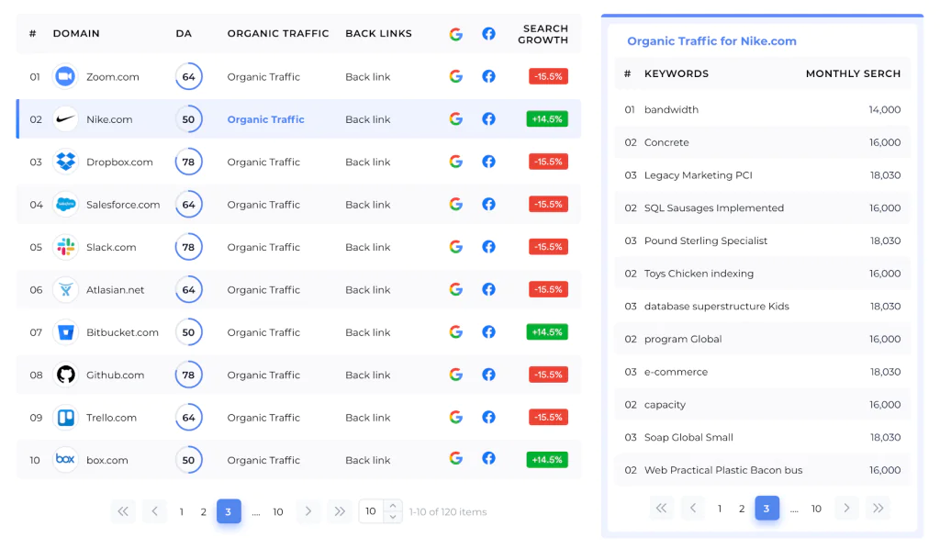Screen dimensions: 940x560
Task: Click the +14.5% badge for Bitbucket.com
Action: [547, 332]
